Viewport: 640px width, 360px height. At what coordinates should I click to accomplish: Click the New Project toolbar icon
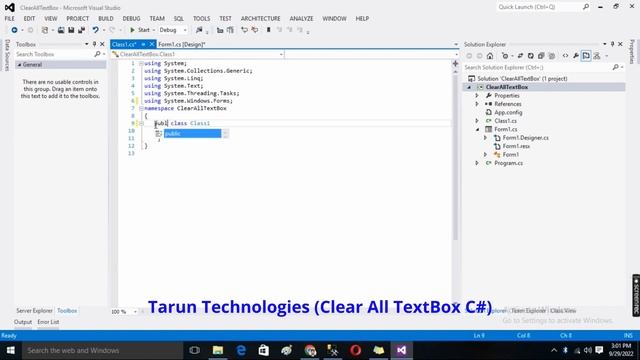click(45, 30)
